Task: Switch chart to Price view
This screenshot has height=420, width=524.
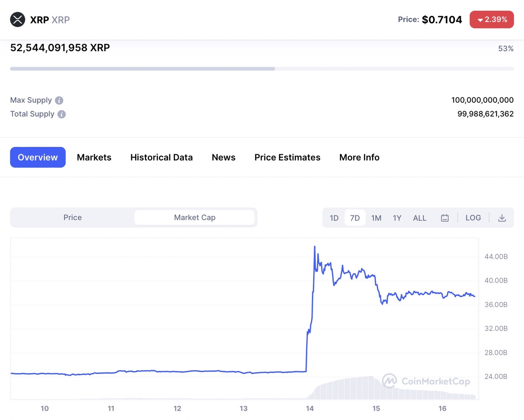Action: (73, 217)
